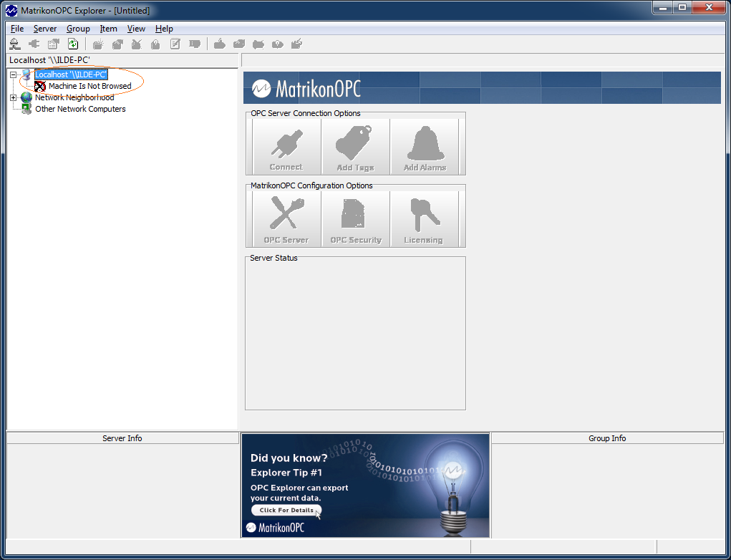Click the large Connect plug button
The height and width of the screenshot is (560, 731).
(286, 147)
